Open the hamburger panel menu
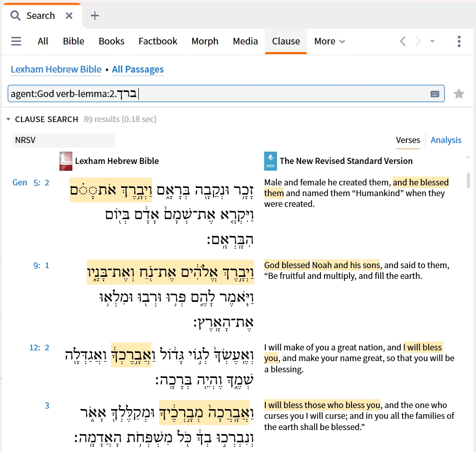The width and height of the screenshot is (476, 452). (x=16, y=41)
